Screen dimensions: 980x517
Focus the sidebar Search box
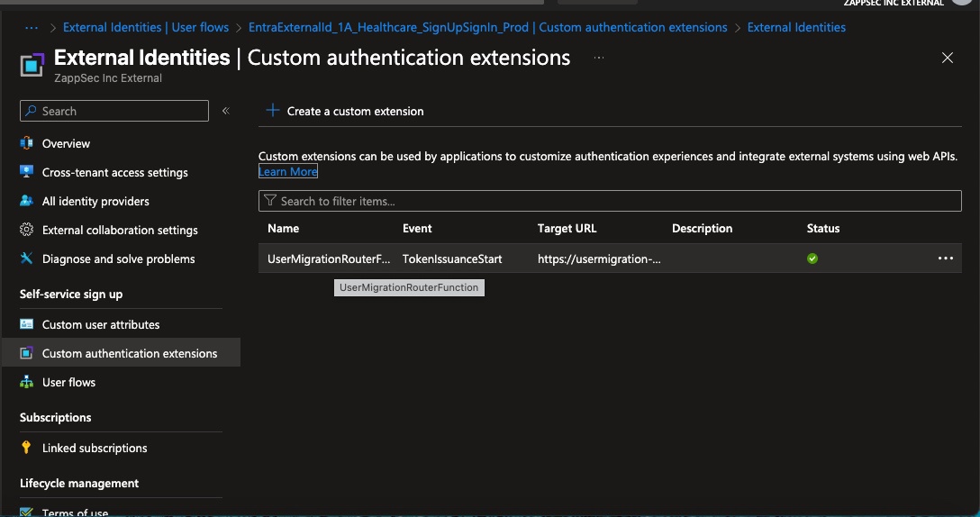click(114, 111)
